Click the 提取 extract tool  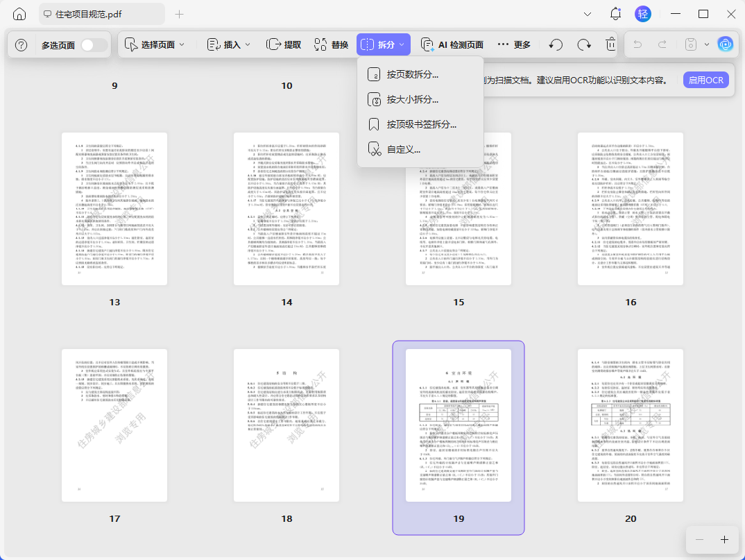point(284,44)
